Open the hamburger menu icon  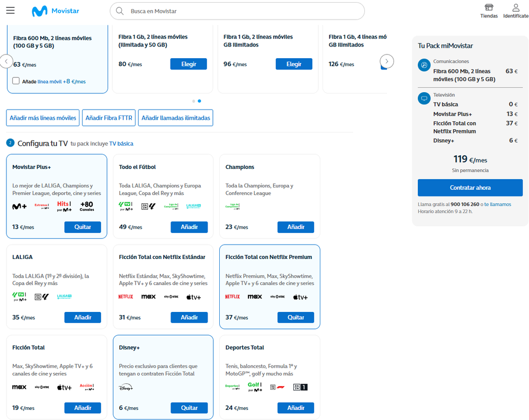tap(11, 11)
